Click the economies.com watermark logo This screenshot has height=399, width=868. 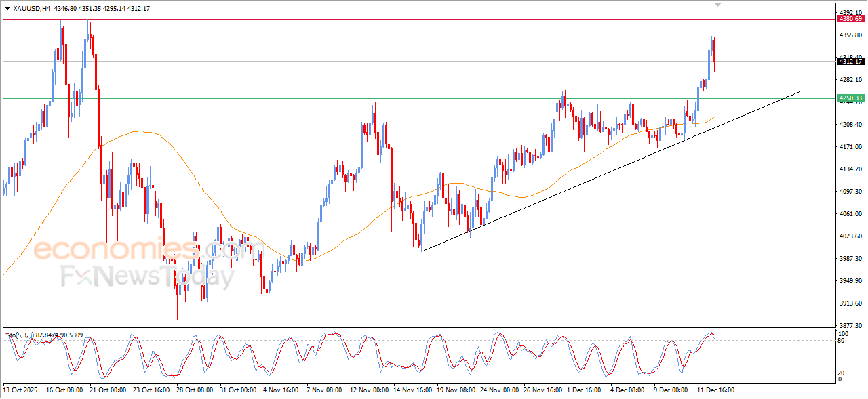(x=149, y=251)
